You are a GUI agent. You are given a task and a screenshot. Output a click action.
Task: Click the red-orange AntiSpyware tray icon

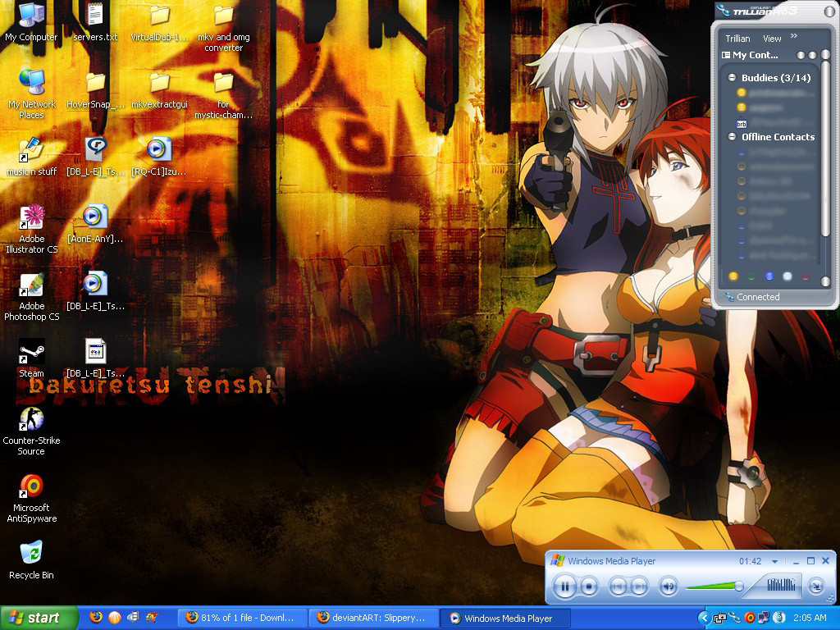click(x=750, y=619)
